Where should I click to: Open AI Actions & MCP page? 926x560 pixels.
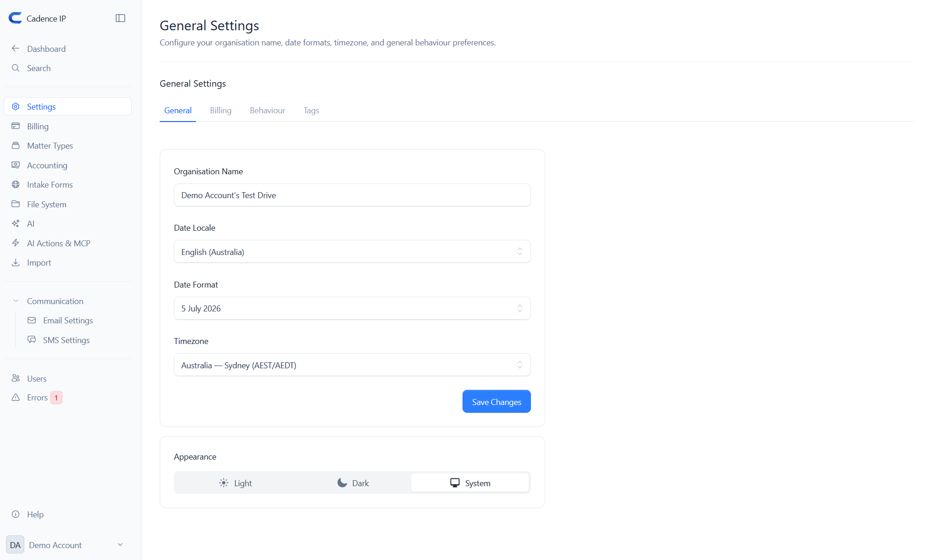click(68, 243)
